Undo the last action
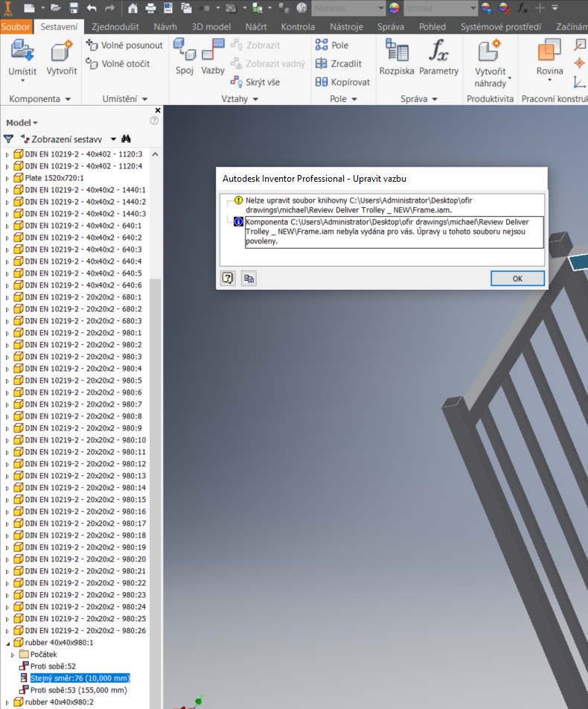The height and width of the screenshot is (709, 588). coord(92,7)
